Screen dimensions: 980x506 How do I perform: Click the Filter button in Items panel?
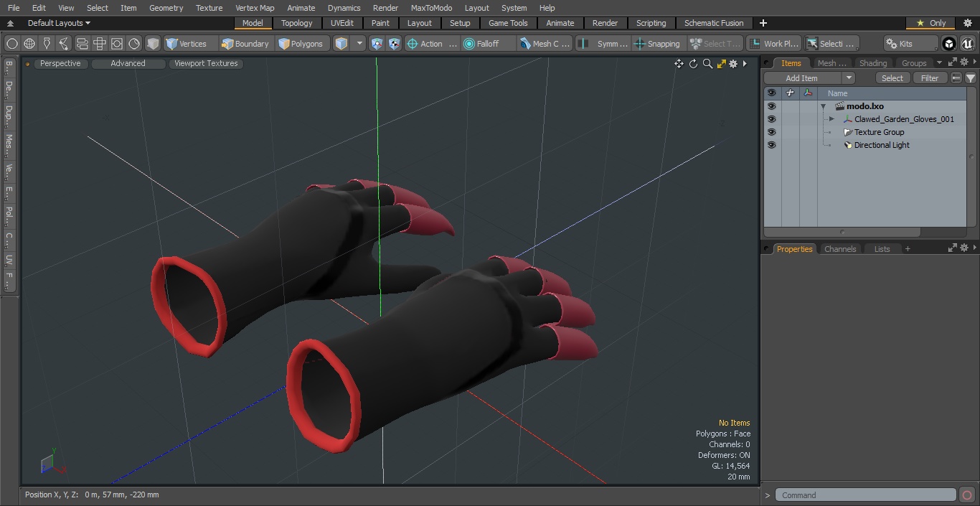[930, 78]
